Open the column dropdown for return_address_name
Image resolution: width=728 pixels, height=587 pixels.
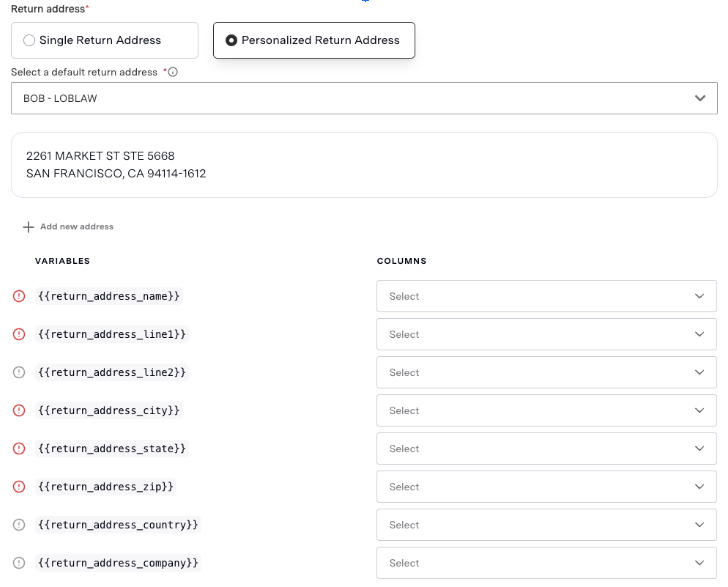[546, 296]
